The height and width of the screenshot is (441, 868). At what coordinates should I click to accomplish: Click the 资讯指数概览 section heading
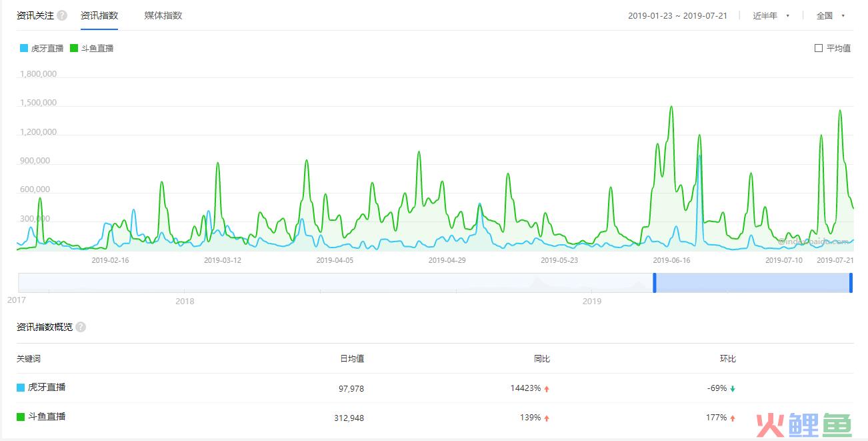pyautogui.click(x=45, y=327)
